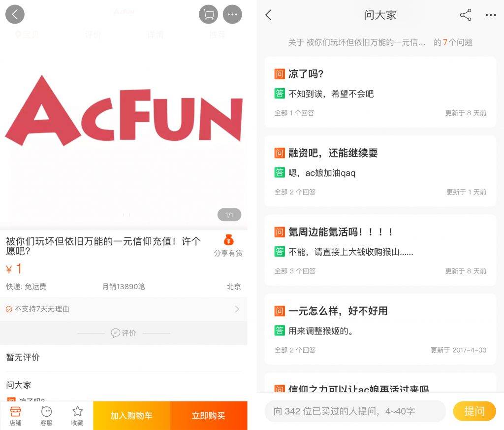504x430 pixels.
Task: Tap the share icon on 问大家 page
Action: (x=465, y=15)
